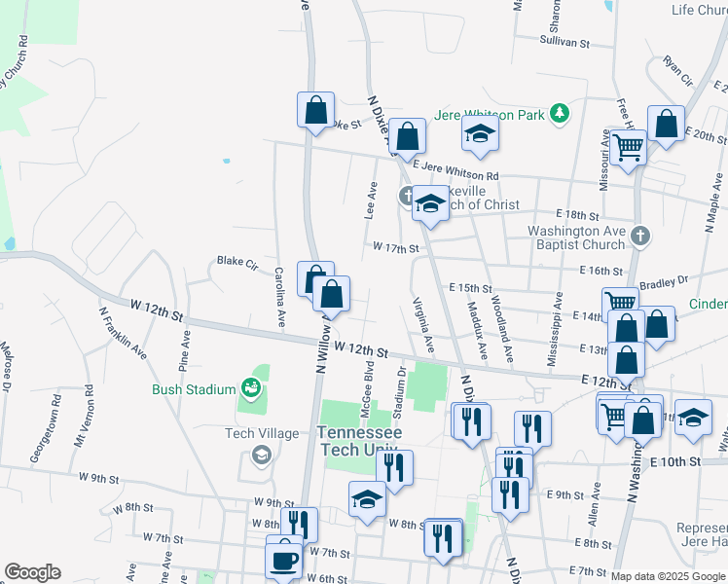Screen dimensions: 728x584
Task: Click the W 17th St label
Action: [x=396, y=247]
